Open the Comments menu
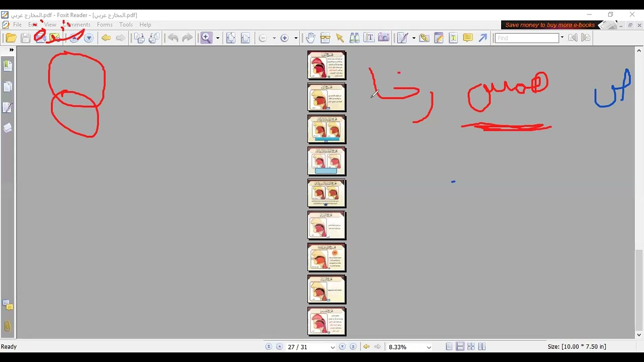Screen dimensions: 644x362 coord(77,25)
